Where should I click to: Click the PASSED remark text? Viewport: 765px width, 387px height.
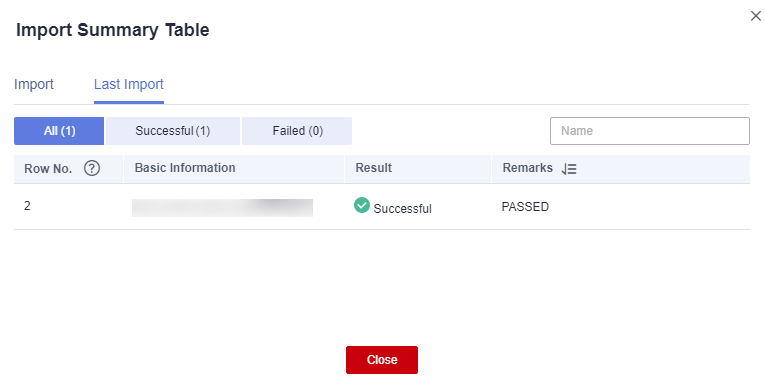coord(525,207)
